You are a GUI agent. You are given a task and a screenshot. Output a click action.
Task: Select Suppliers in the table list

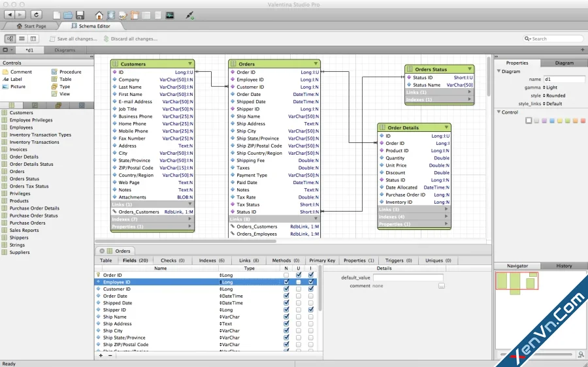pos(20,252)
